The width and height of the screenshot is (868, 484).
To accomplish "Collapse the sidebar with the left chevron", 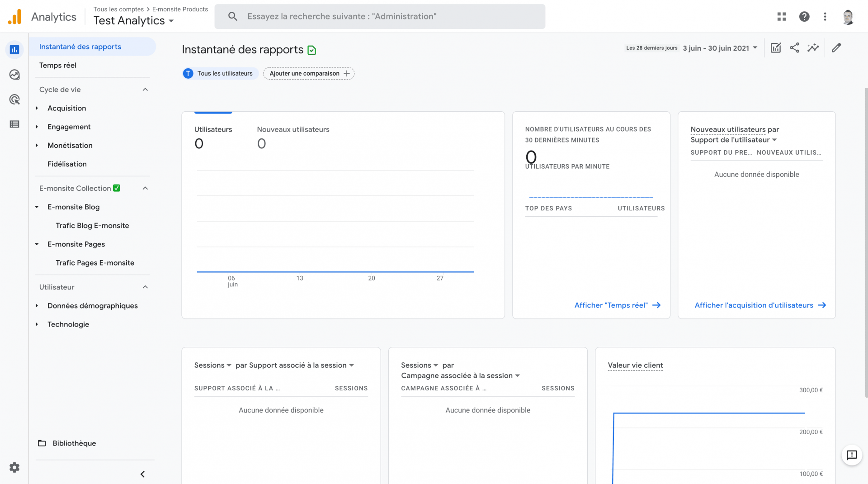I will click(142, 474).
